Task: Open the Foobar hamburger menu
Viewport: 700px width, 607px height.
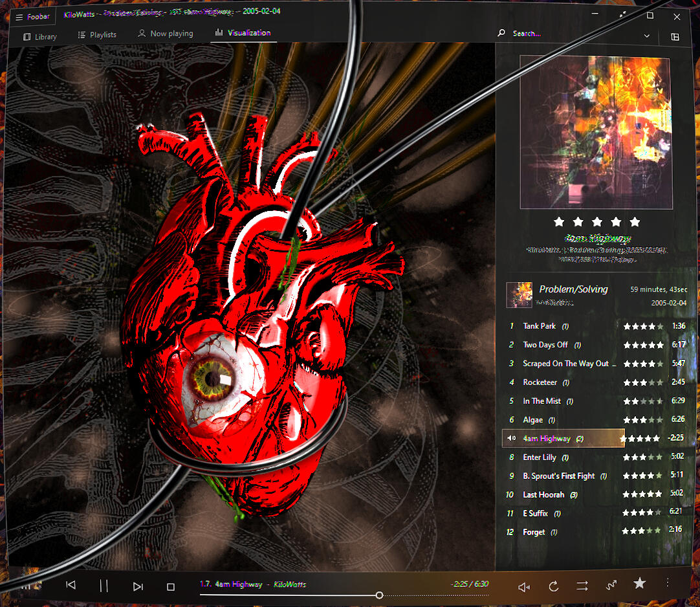Action: (x=19, y=17)
